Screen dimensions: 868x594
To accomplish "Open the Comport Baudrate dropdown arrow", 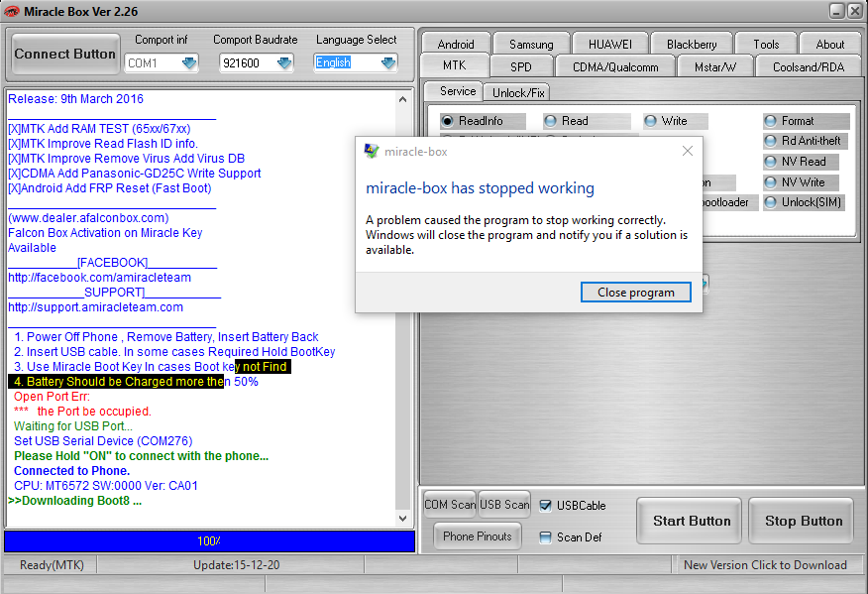I will pos(284,62).
